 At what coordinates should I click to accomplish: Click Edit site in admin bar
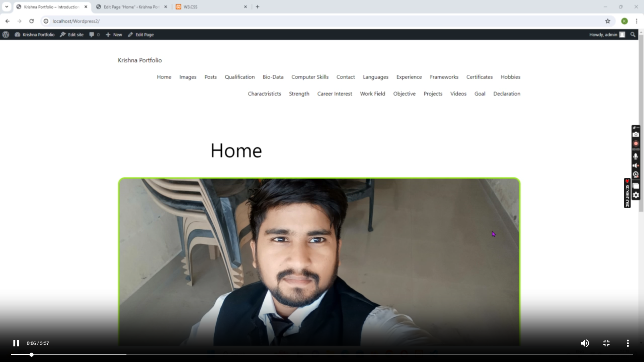point(72,35)
